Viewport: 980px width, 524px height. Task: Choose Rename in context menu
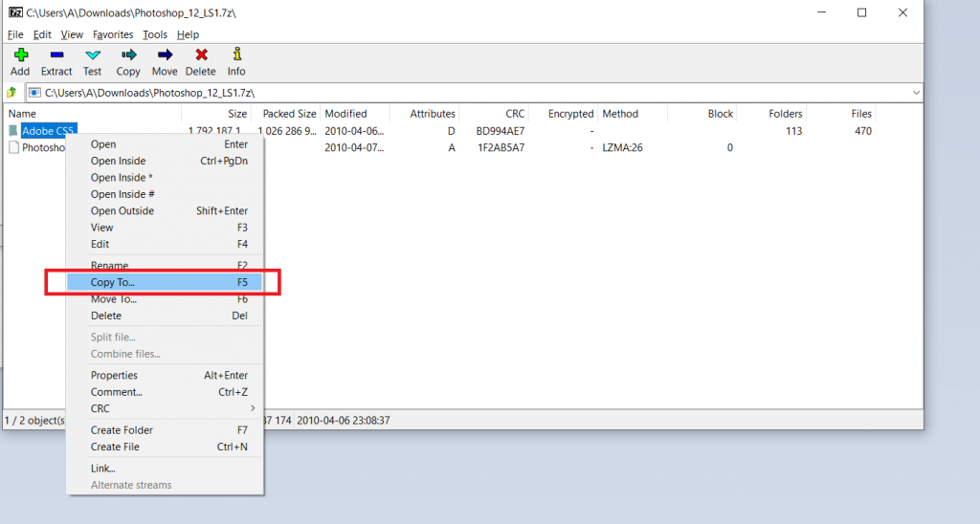pos(165,266)
